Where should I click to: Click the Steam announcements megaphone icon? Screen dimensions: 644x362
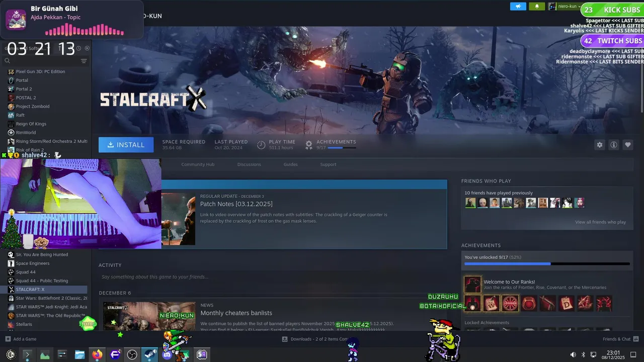point(518,7)
